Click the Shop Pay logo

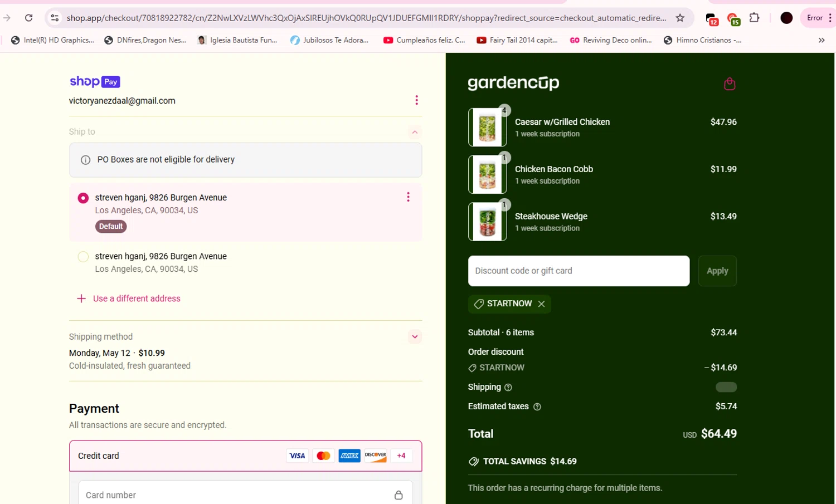(95, 81)
